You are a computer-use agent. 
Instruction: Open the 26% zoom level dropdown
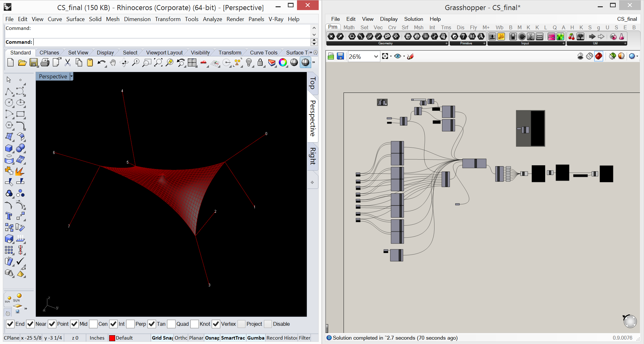[376, 57]
